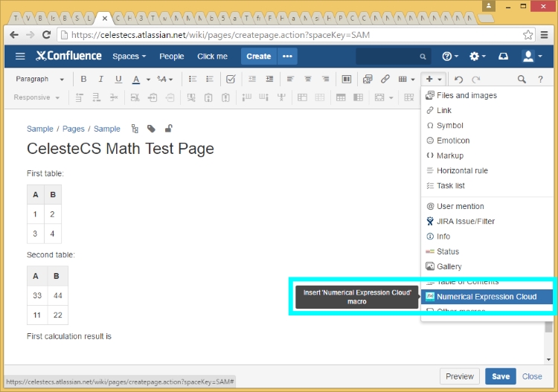Toggle italic formatting
This screenshot has width=558, height=392.
100,79
